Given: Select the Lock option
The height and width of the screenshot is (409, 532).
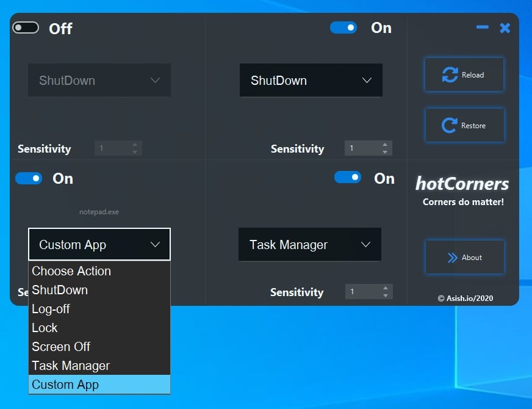Looking at the screenshot, I should point(99,328).
